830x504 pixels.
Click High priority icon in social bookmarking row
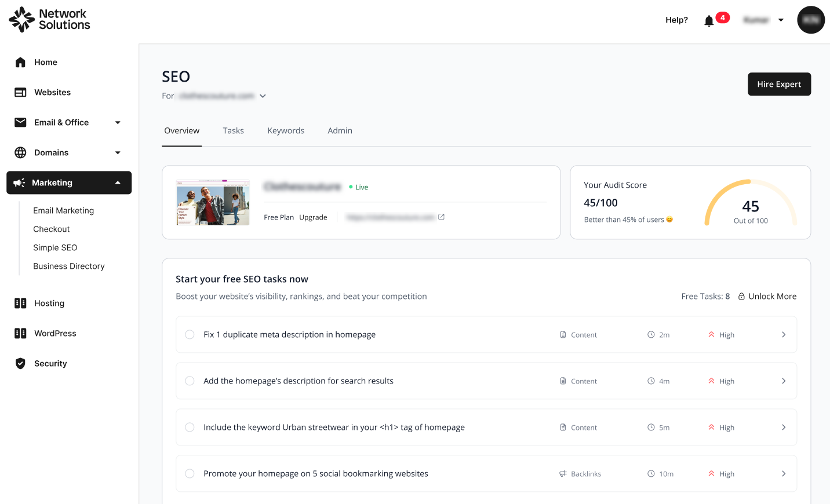pos(711,473)
